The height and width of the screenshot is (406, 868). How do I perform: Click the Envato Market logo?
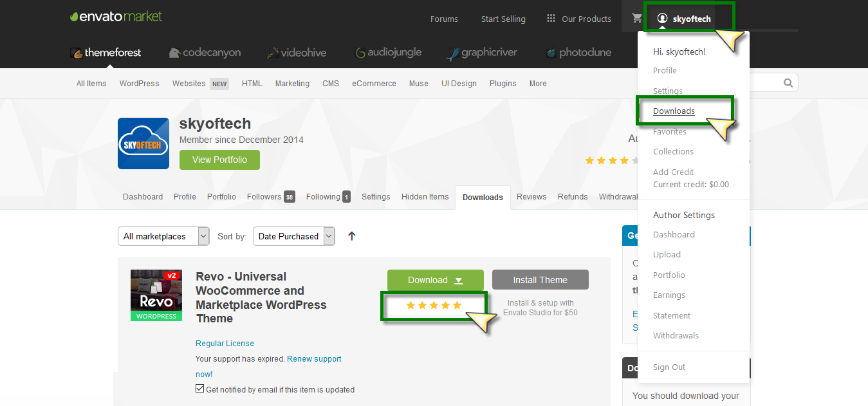(116, 17)
